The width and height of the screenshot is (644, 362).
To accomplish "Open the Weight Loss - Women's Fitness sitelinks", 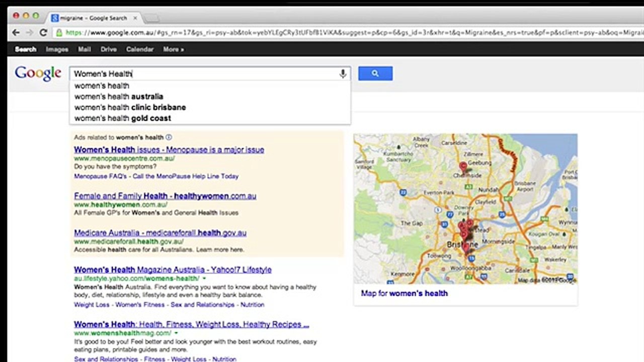I will [169, 305].
